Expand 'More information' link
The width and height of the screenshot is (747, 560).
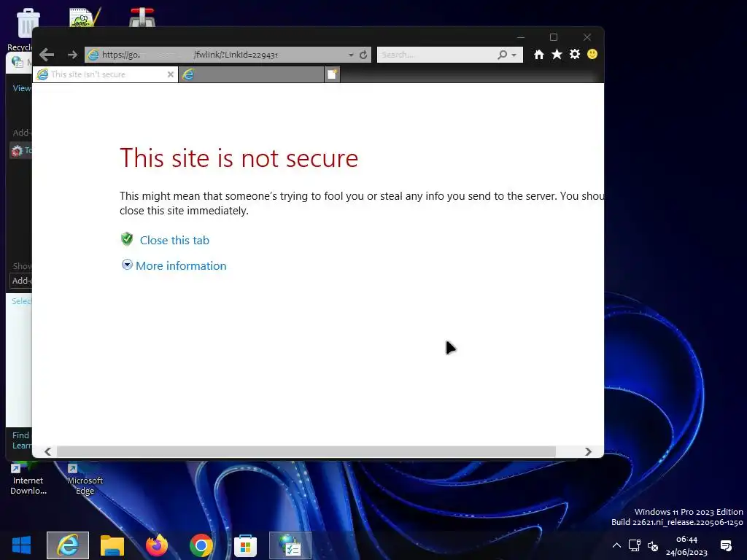pos(181,265)
